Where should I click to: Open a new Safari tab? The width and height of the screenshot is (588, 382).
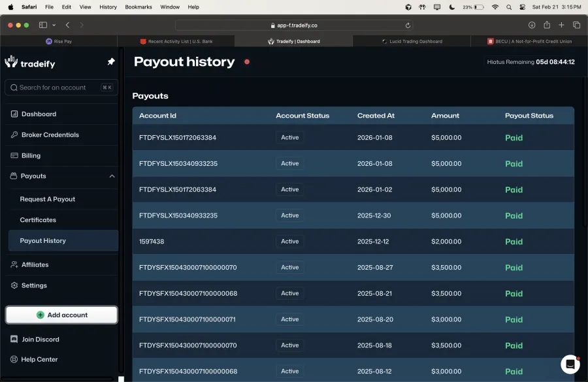click(561, 25)
